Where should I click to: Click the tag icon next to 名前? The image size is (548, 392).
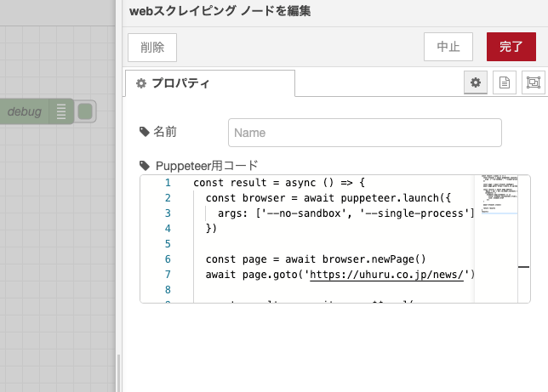click(145, 132)
